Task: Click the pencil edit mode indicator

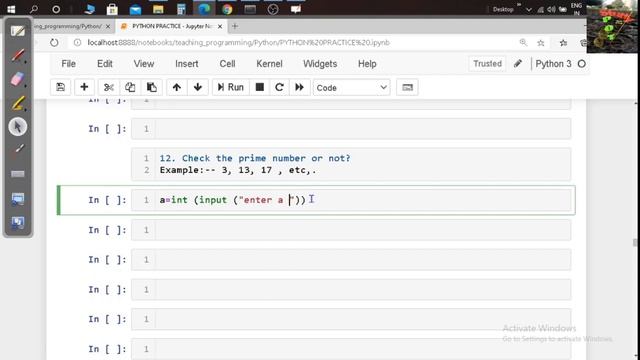Action: point(518,64)
